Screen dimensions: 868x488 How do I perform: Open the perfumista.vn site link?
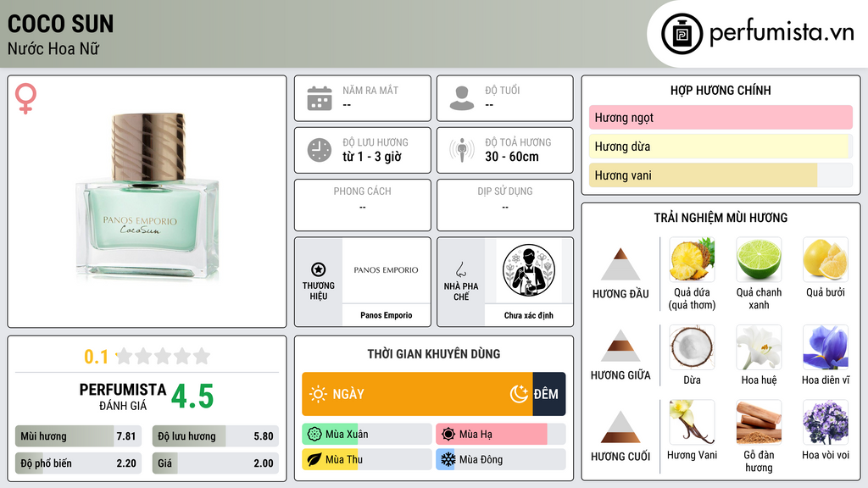[782, 32]
